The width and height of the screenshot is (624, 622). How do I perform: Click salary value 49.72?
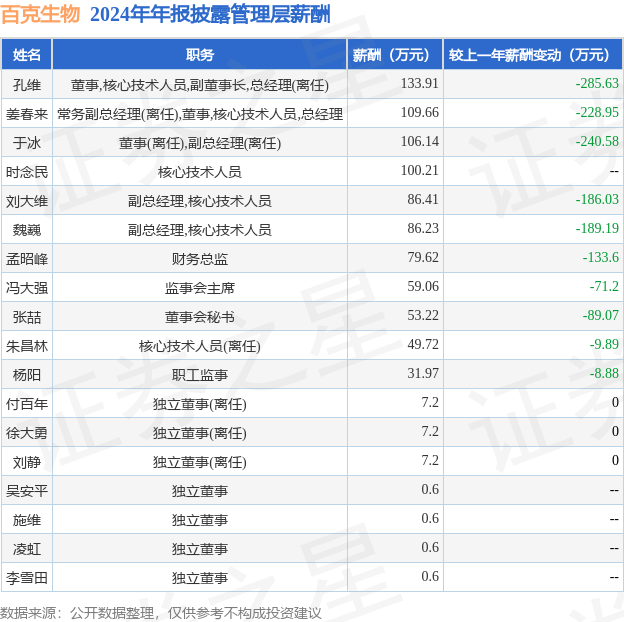tap(423, 344)
